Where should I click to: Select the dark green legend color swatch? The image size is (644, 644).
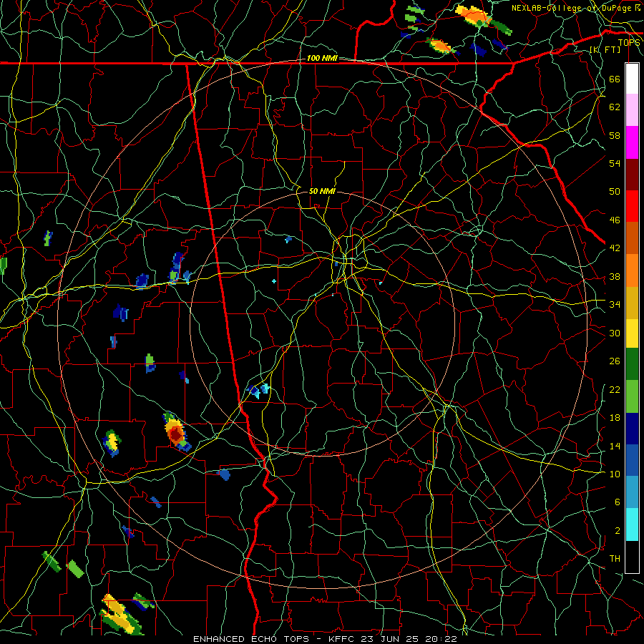click(632, 364)
